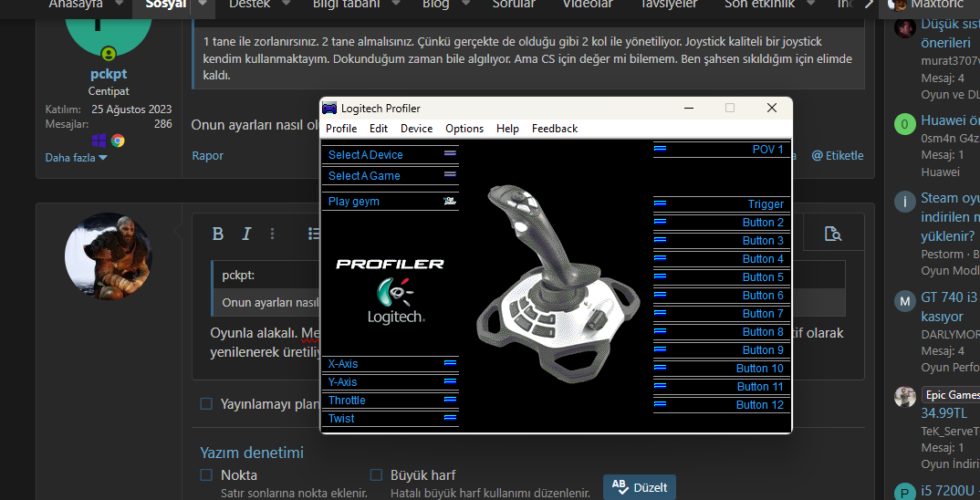Select the Select A Device label
Viewport: 980px width, 500px height.
(x=366, y=155)
